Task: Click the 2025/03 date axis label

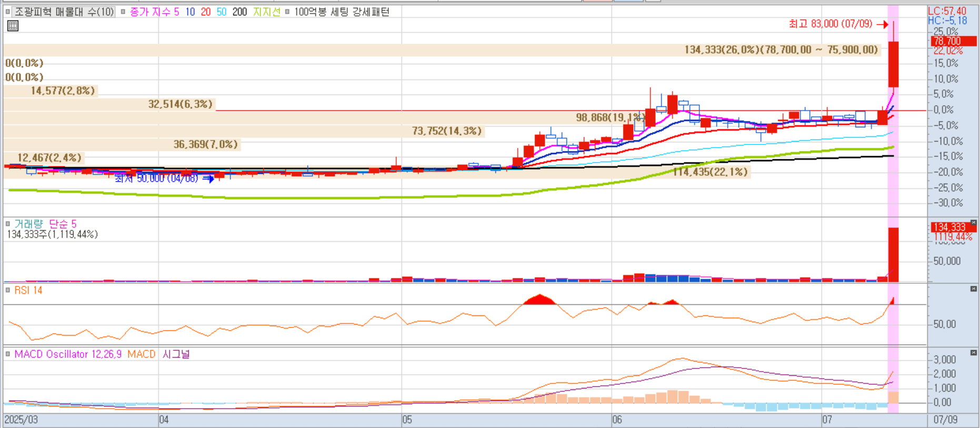Action: (21, 420)
